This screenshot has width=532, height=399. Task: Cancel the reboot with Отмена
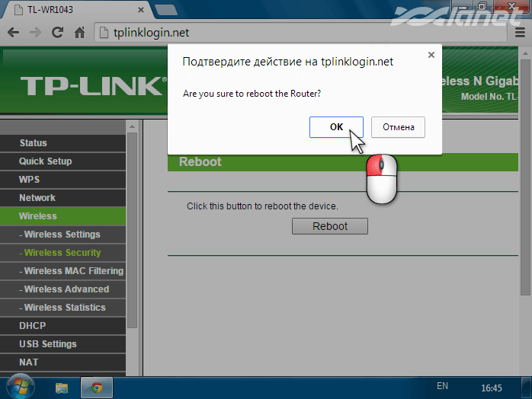pos(398,127)
